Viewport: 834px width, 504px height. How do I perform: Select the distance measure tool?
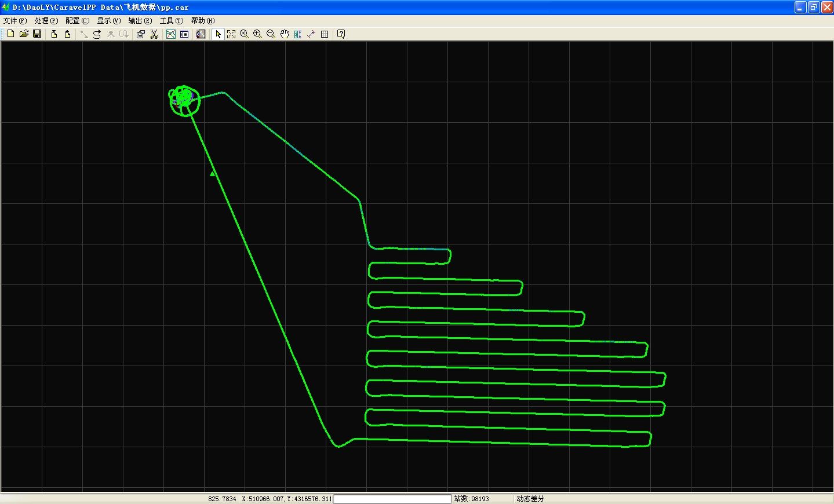311,34
